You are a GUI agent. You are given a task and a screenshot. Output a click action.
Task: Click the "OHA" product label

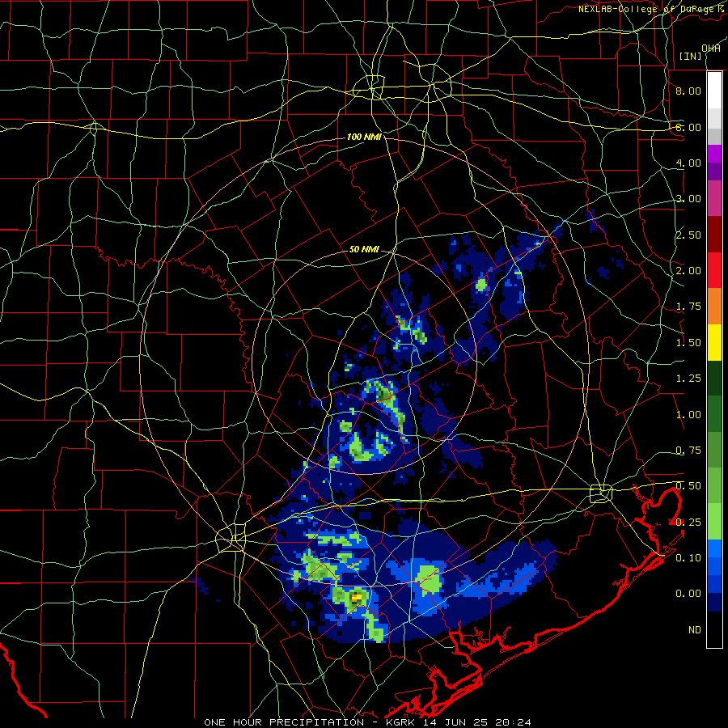click(x=711, y=48)
